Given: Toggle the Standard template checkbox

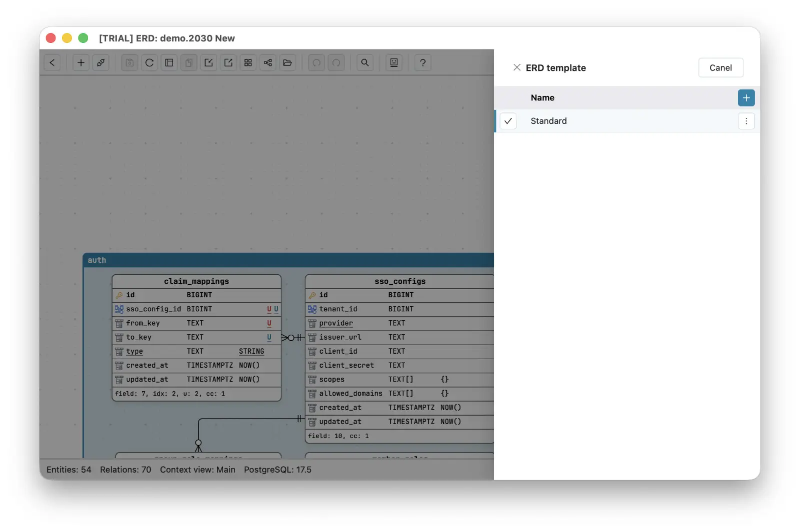Looking at the screenshot, I should 508,121.
